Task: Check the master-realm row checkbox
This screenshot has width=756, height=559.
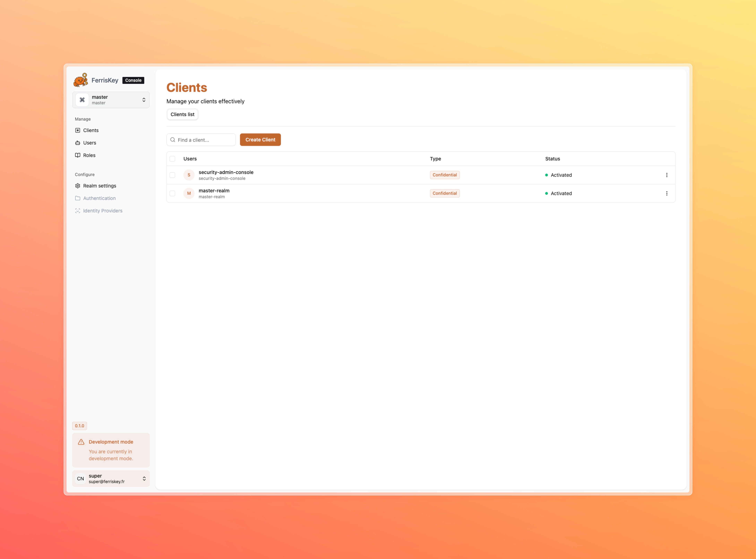Action: 172,193
